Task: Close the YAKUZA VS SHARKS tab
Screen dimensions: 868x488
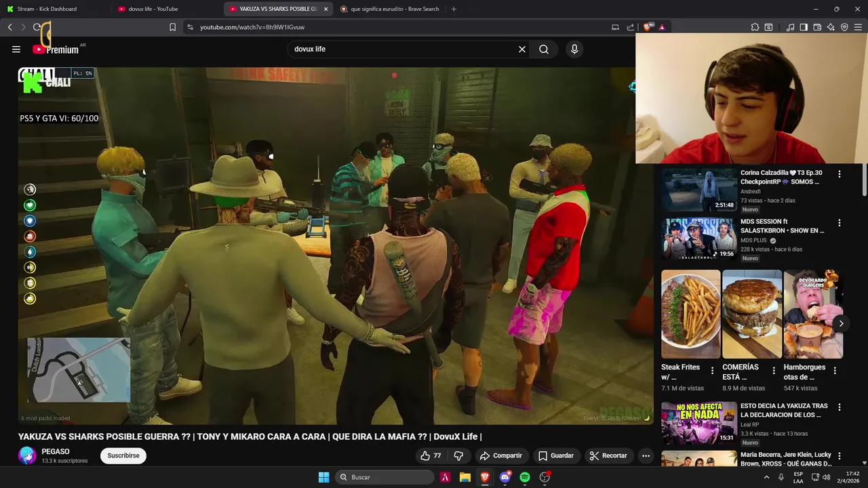Action: click(325, 9)
